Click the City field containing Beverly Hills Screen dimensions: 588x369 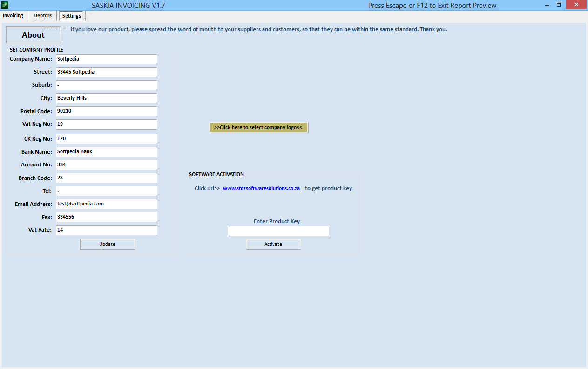coord(107,98)
